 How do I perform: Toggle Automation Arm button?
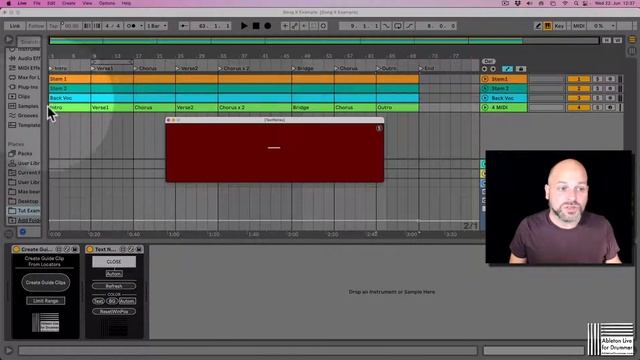[x=295, y=26]
